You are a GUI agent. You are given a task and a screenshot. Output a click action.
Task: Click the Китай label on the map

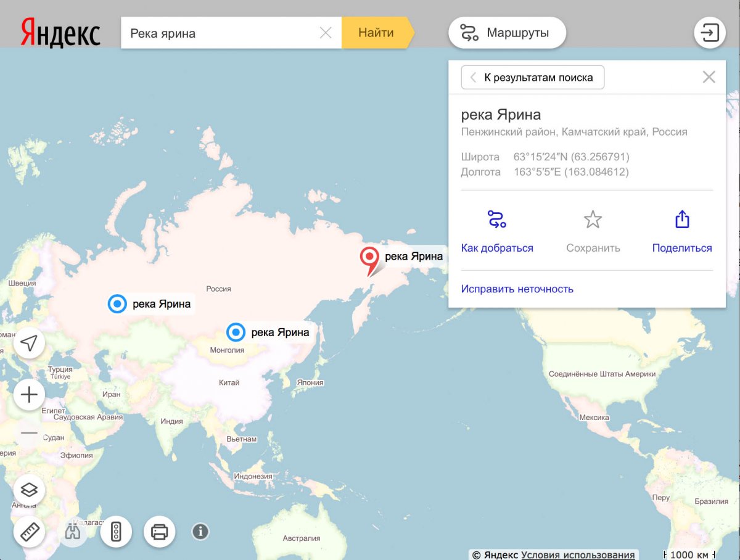click(229, 382)
